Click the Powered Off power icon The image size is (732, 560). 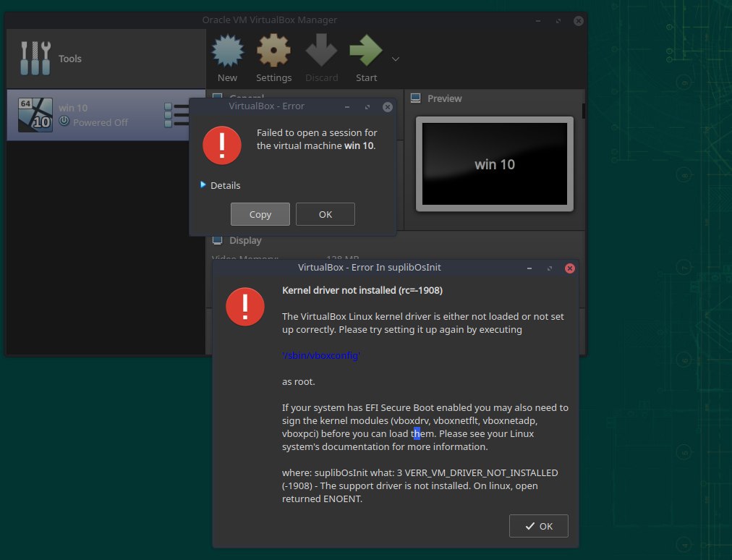[64, 121]
